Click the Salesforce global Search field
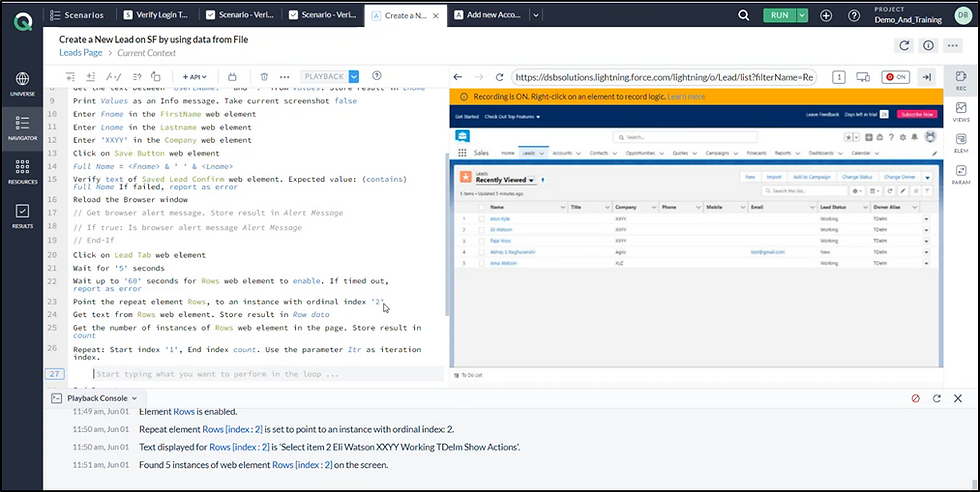The height and width of the screenshot is (492, 980). tap(685, 137)
